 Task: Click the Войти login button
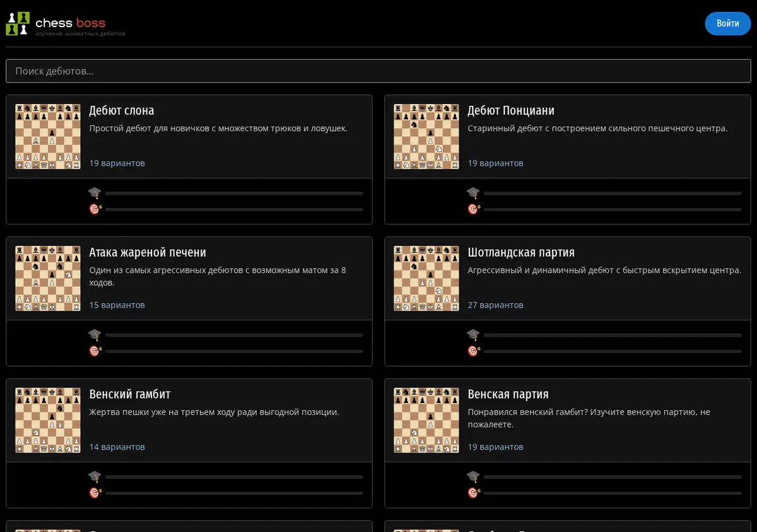coord(727,23)
